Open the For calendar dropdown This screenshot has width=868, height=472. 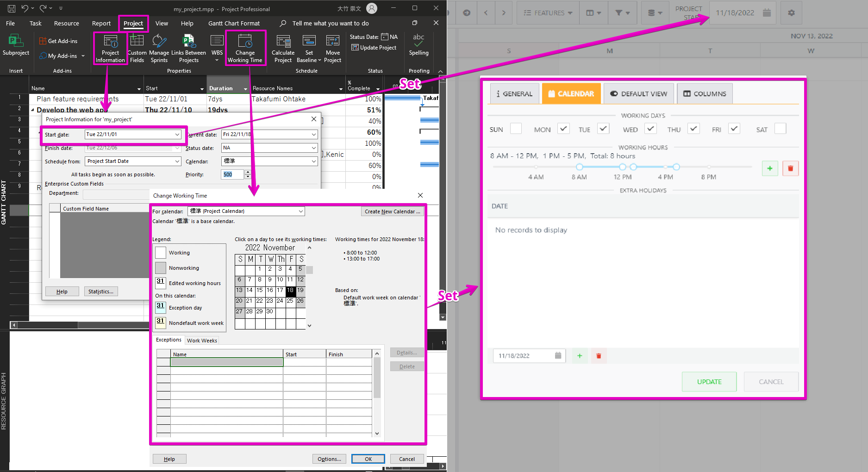300,211
